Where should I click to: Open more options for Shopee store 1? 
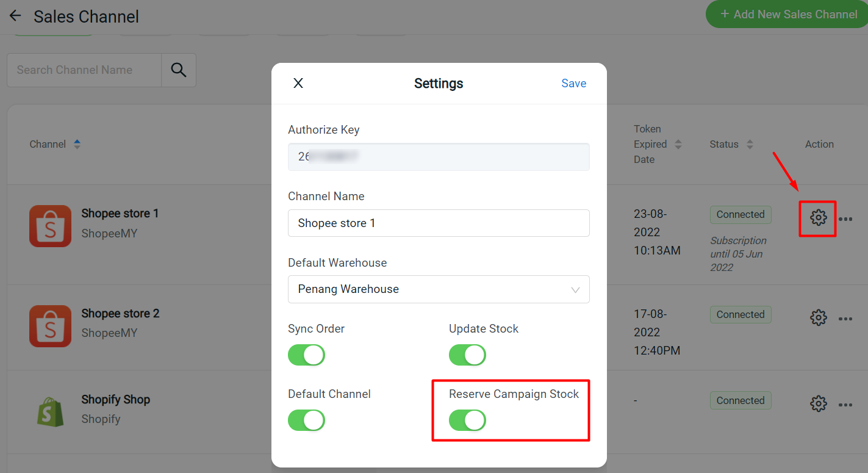click(x=845, y=218)
